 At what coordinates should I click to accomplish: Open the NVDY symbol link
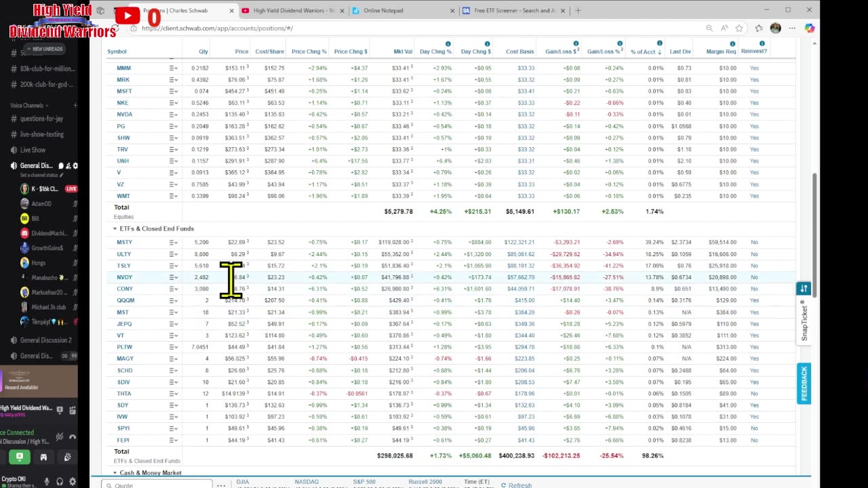pyautogui.click(x=124, y=278)
